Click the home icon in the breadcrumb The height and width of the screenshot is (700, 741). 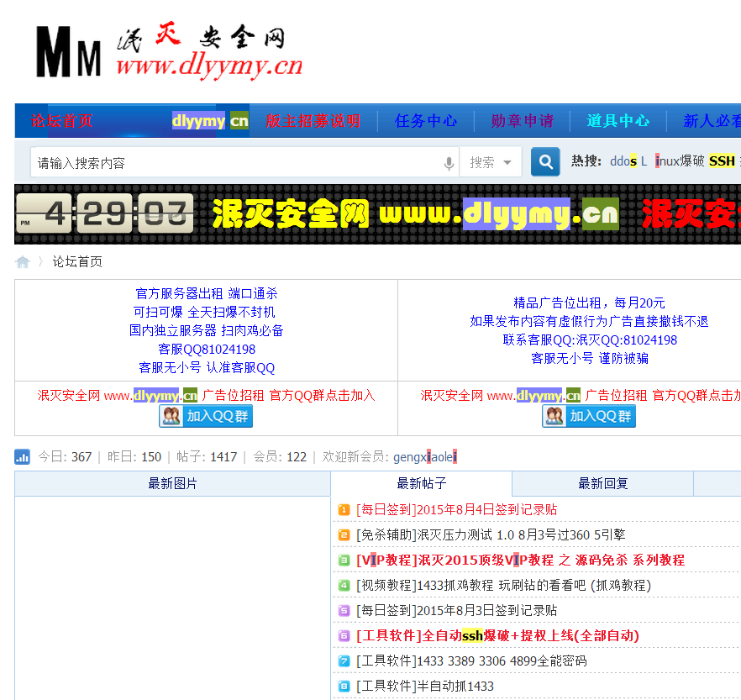click(x=22, y=261)
